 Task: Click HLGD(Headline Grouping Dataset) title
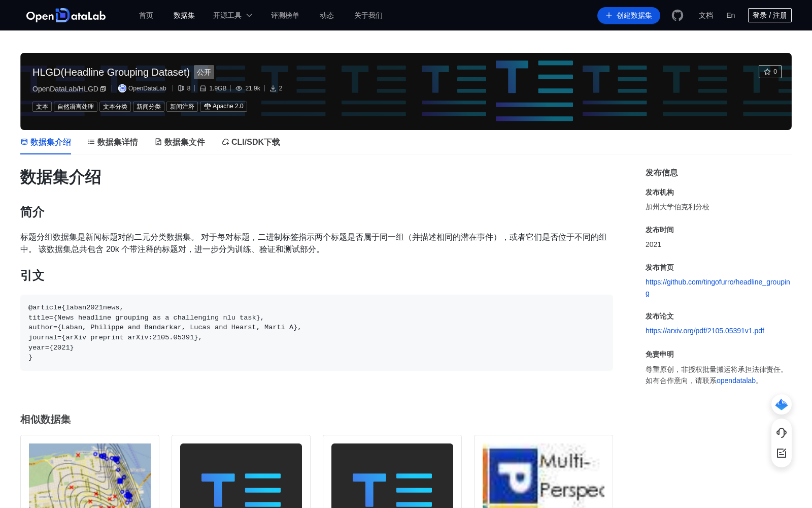(111, 72)
